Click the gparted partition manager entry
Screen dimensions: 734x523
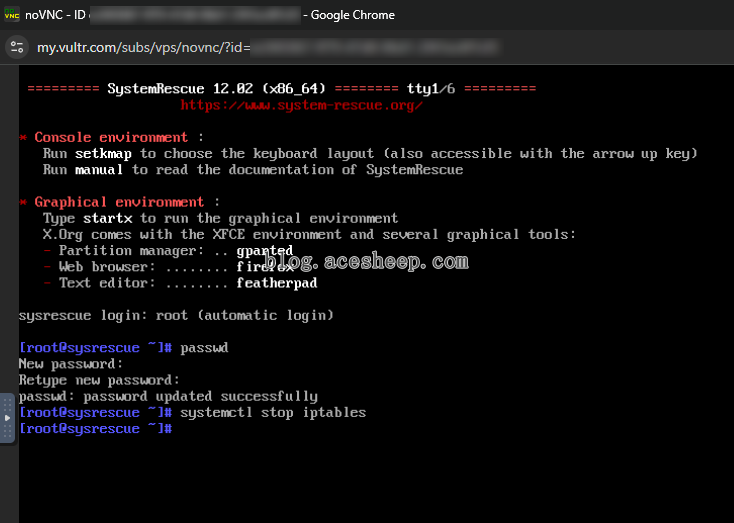265,250
